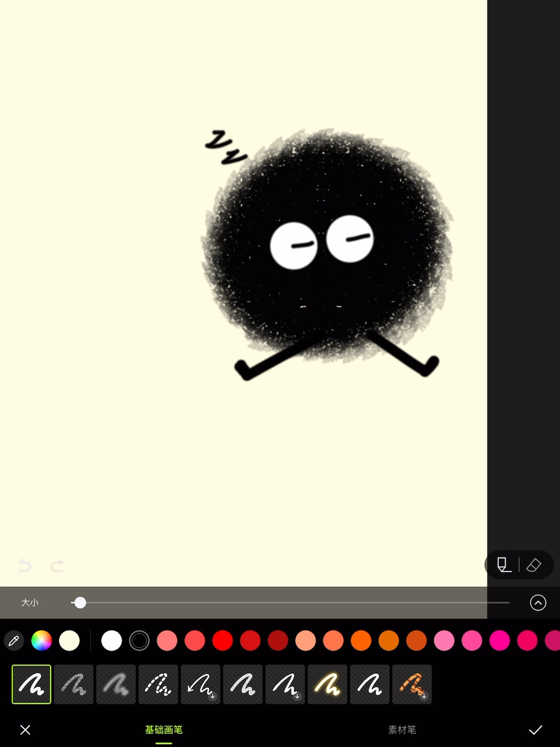The height and width of the screenshot is (747, 560).
Task: Switch to the eraser tool
Action: click(534, 565)
